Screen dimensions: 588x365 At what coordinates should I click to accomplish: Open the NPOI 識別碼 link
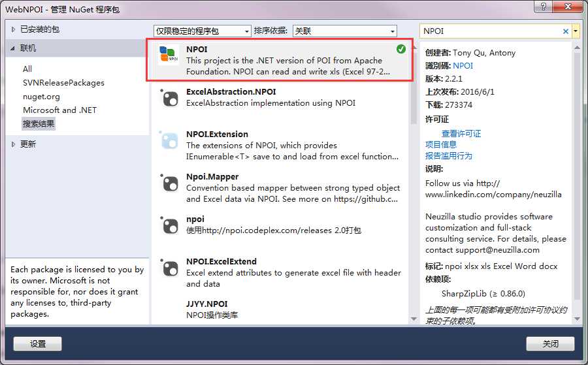click(463, 65)
